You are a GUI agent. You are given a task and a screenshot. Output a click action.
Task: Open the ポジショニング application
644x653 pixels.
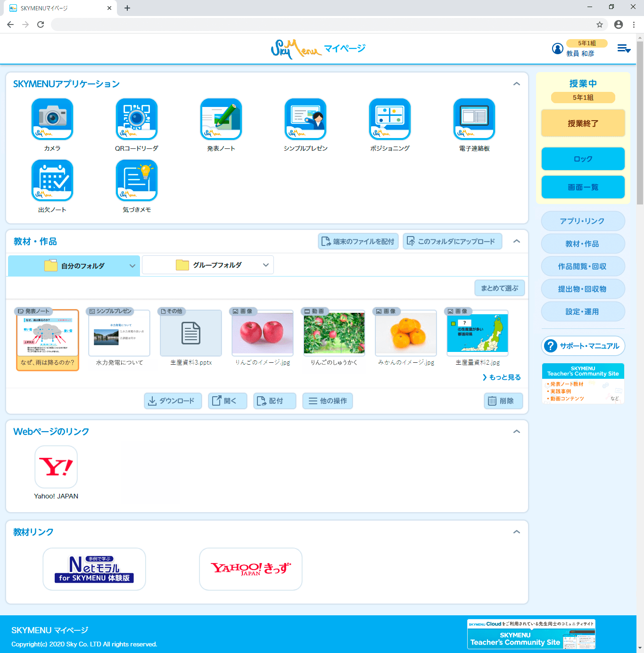[x=389, y=119]
